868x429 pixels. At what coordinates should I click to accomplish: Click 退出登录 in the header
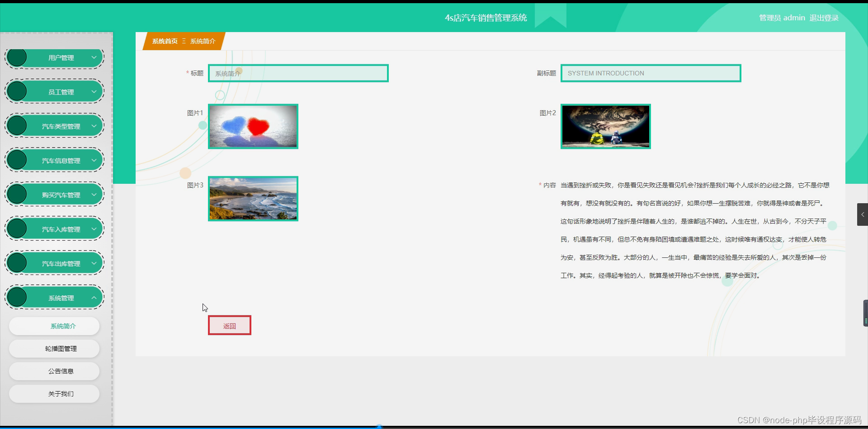[x=824, y=18]
